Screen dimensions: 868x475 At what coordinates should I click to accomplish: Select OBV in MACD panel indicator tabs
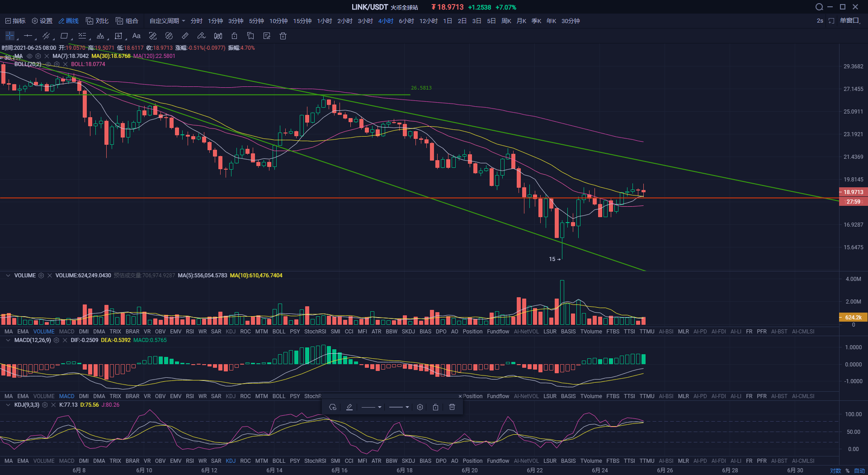tap(160, 396)
